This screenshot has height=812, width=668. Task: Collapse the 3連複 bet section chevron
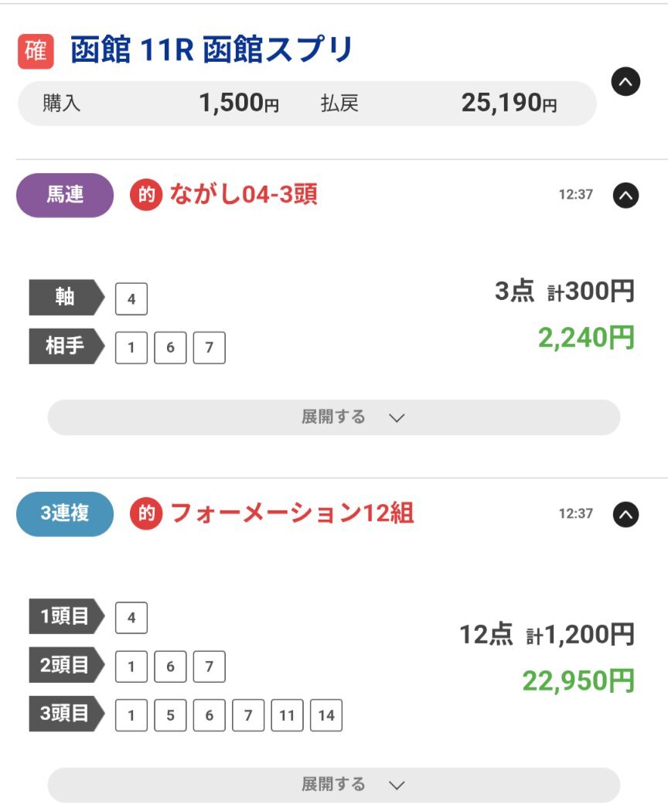[625, 514]
